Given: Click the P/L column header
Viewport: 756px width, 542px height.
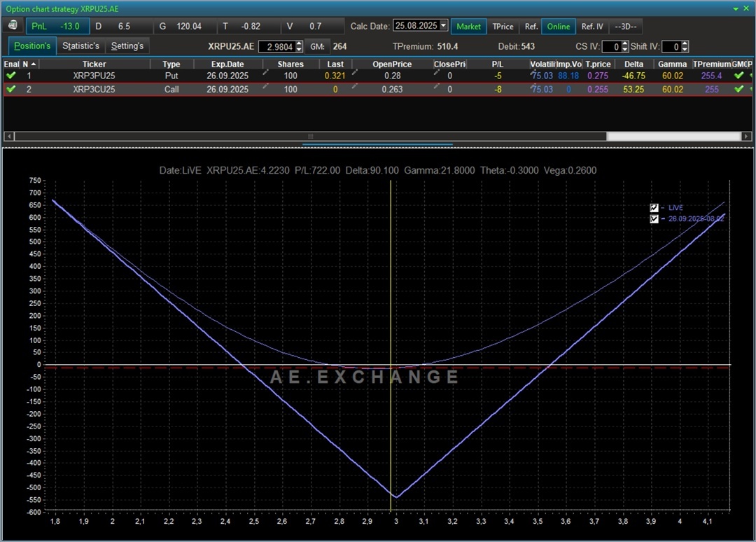Looking at the screenshot, I should (x=498, y=64).
